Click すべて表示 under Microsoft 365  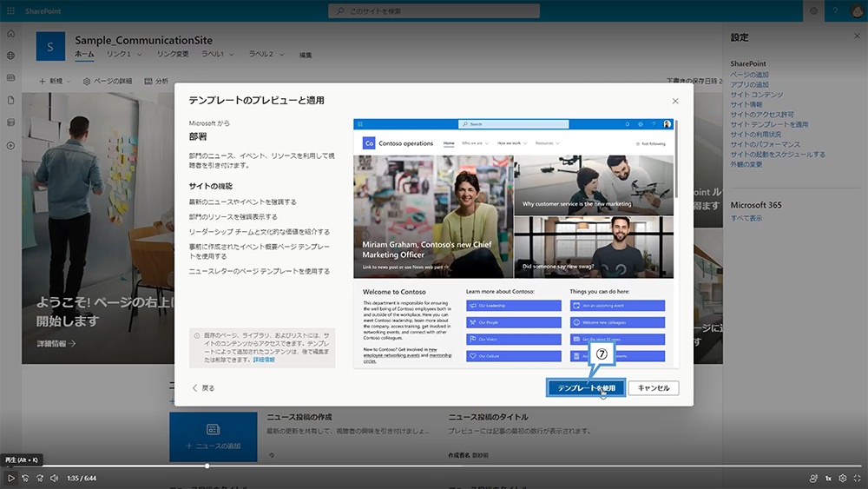[x=746, y=218]
